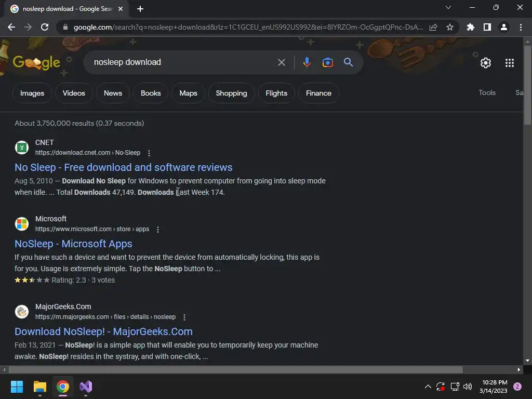Click the horizontal scrollbar thumb
532x399 pixels.
click(236, 369)
